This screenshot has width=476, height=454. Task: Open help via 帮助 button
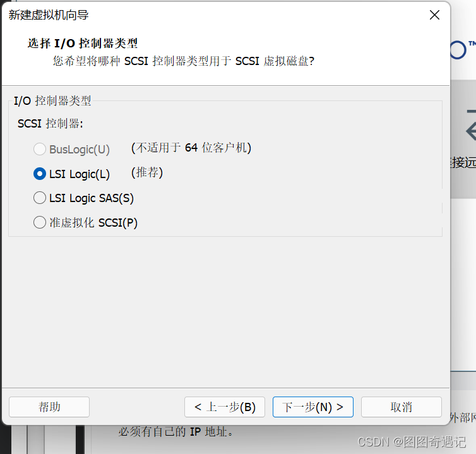(x=49, y=407)
